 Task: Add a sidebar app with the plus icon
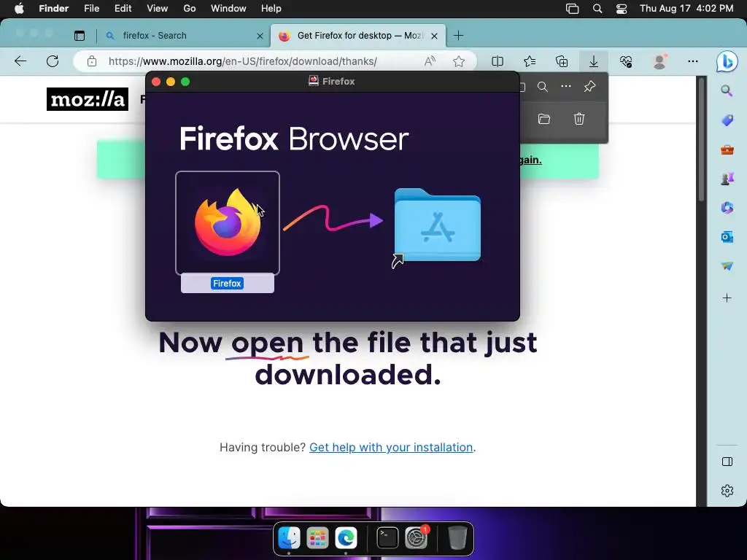pyautogui.click(x=727, y=298)
